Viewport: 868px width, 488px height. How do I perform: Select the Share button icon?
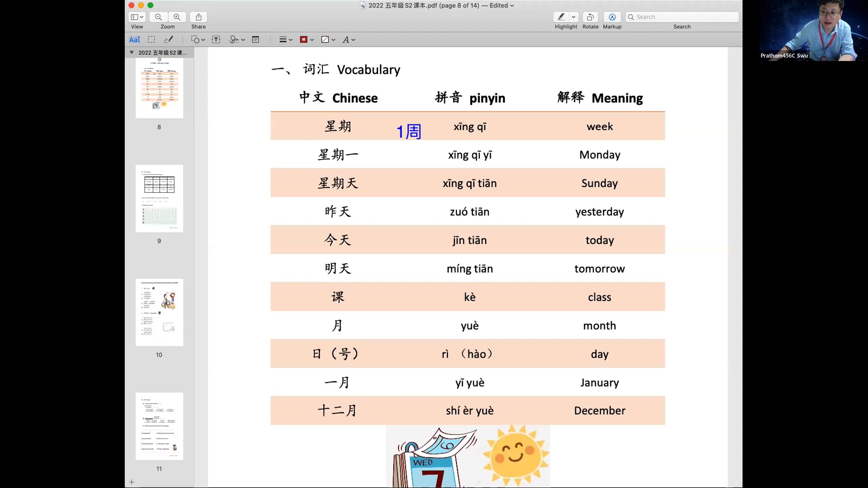198,16
